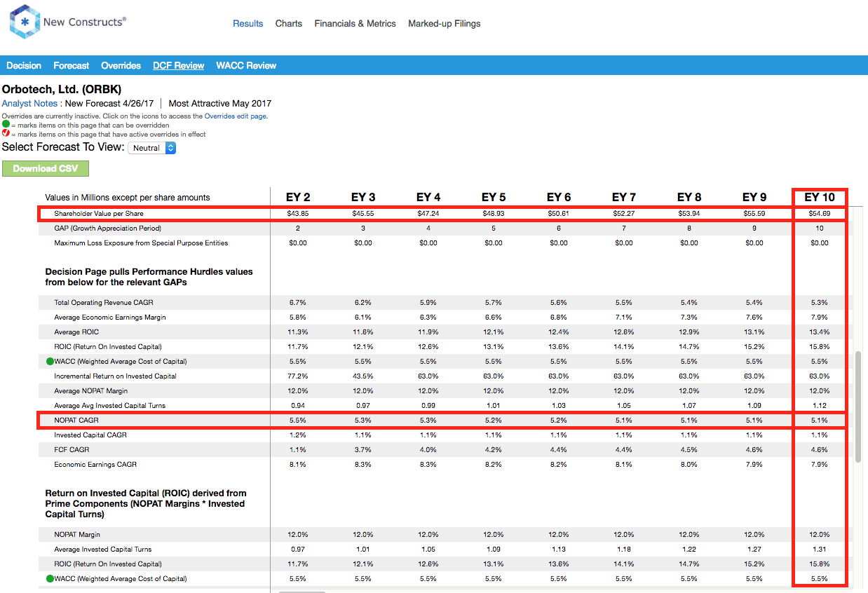Screen dimensions: 868x593
Task: Click the 6.7% Total Operating Revenue CAGR cell
Action: pos(298,302)
